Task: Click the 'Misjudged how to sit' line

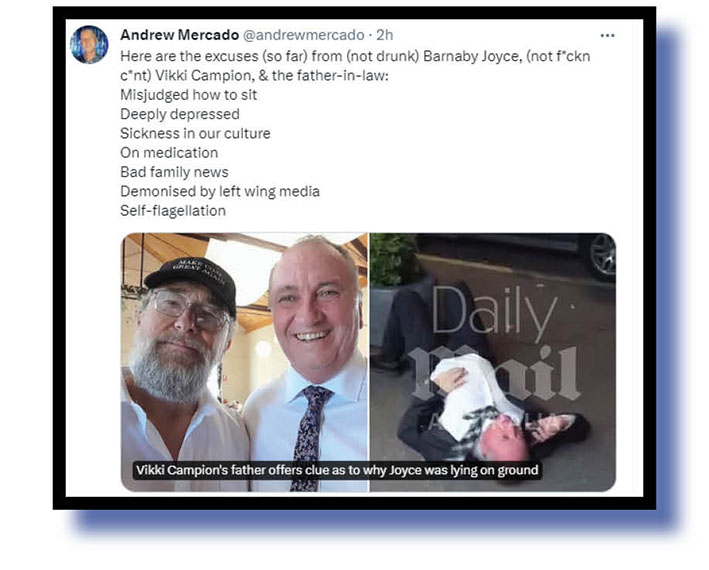Action: 189,95
